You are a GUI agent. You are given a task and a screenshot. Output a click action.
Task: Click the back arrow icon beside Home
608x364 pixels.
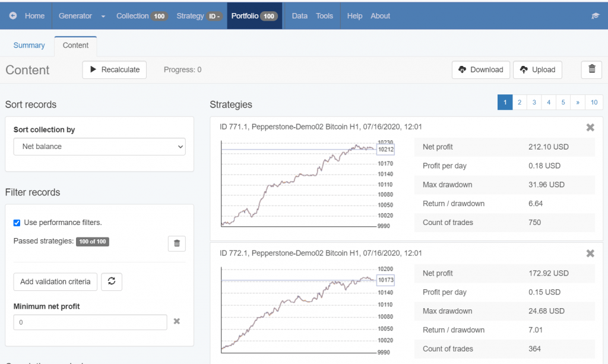pyautogui.click(x=13, y=16)
